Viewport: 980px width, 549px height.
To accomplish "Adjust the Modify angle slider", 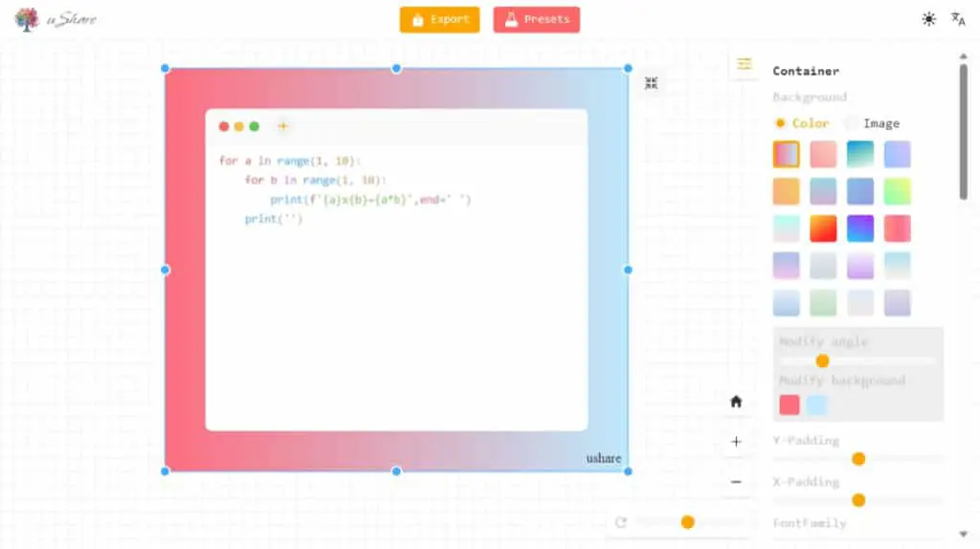I will [x=822, y=361].
